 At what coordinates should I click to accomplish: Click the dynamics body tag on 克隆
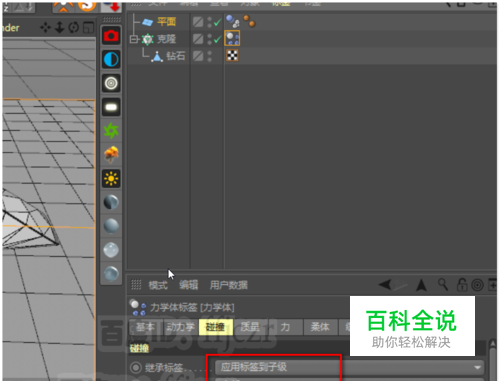(x=232, y=39)
